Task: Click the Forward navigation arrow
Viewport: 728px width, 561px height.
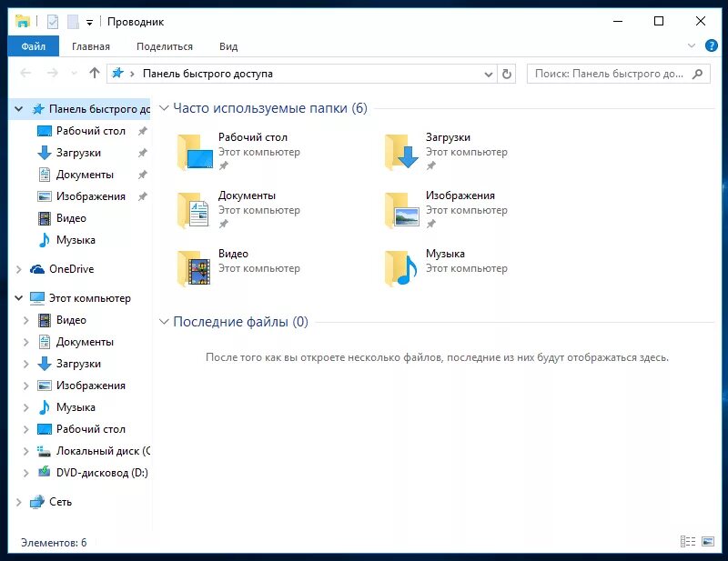Action: 53,73
